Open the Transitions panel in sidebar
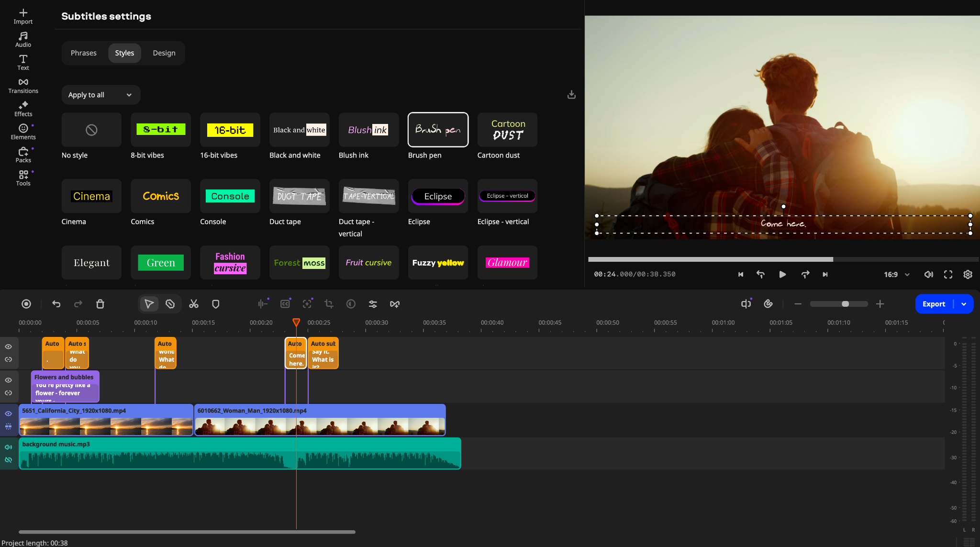This screenshot has width=980, height=547. click(23, 86)
